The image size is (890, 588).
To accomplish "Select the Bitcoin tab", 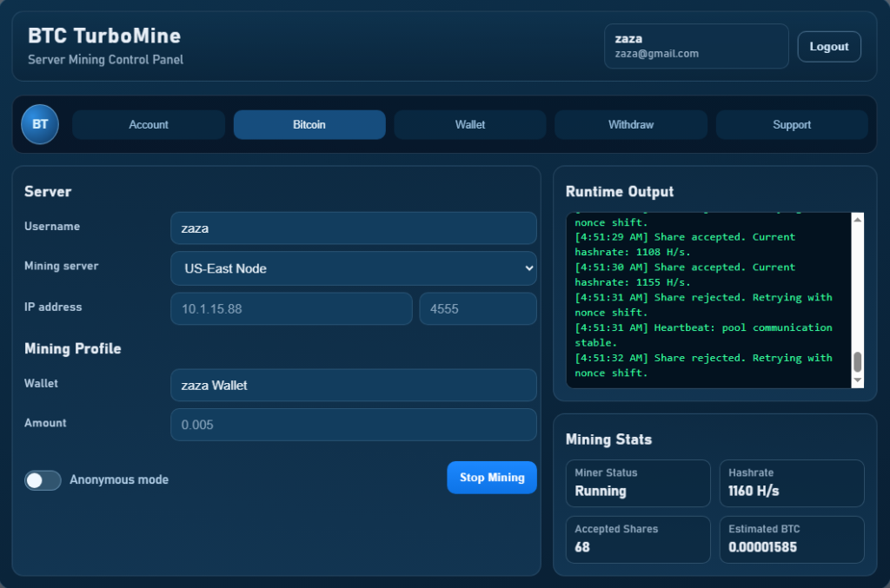I will (x=309, y=124).
